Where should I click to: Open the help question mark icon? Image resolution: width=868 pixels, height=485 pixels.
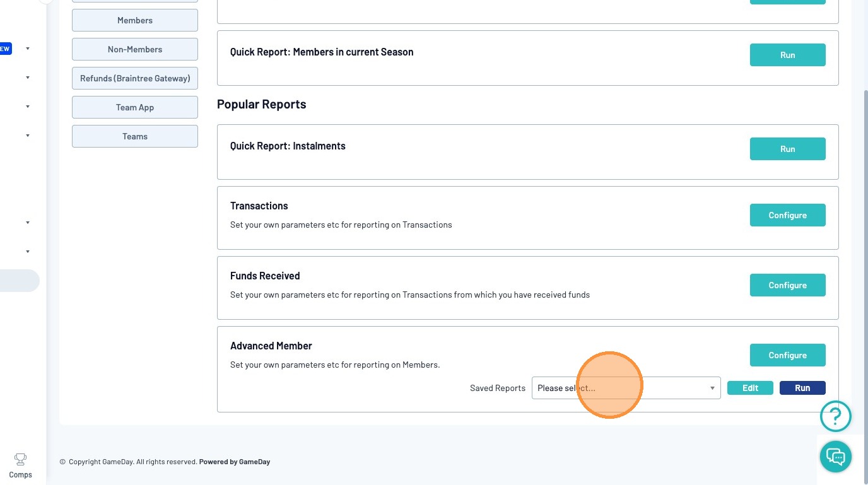click(x=835, y=416)
